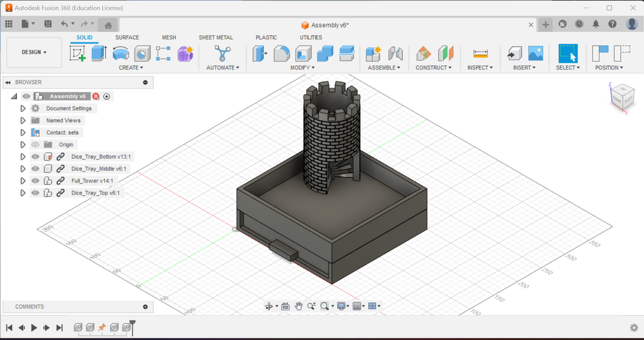Click the New Component icon

click(373, 53)
